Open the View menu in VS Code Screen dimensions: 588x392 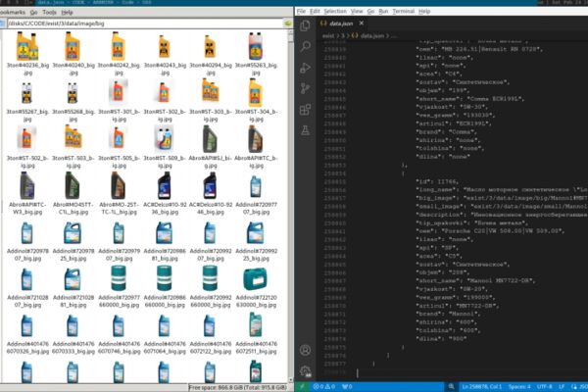point(357,11)
